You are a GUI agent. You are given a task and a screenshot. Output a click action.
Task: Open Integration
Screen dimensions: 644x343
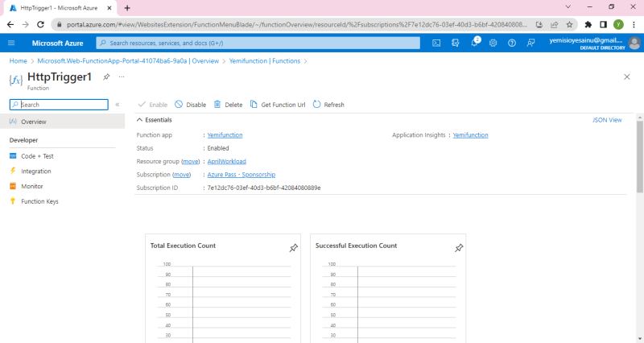tap(35, 171)
